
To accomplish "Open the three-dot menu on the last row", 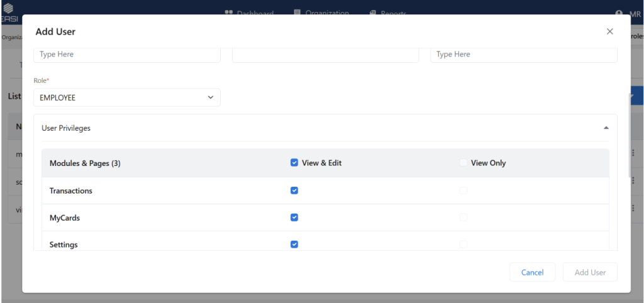I will (x=633, y=208).
